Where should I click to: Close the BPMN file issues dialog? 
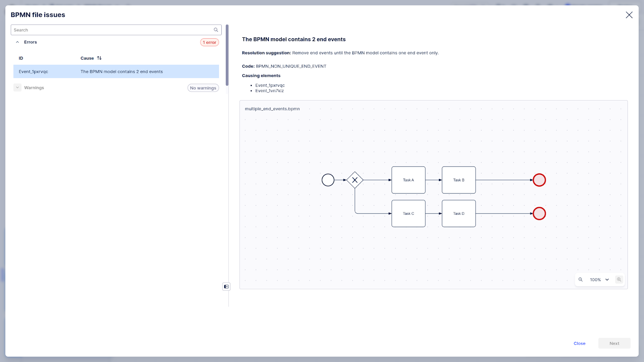tap(629, 15)
